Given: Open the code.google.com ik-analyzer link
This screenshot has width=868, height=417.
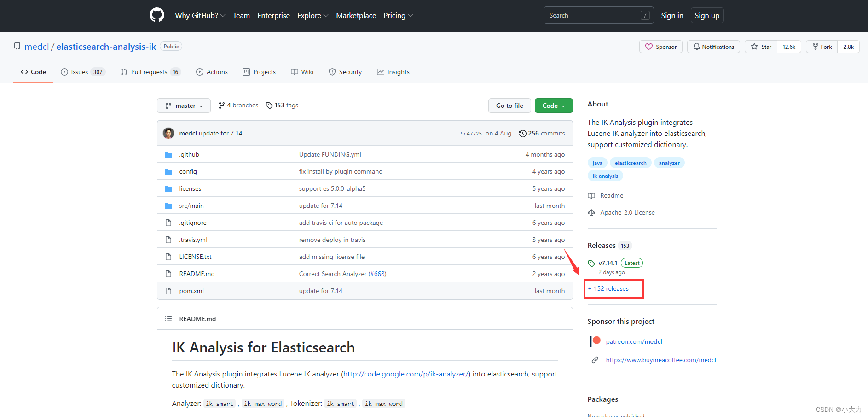Looking at the screenshot, I should click(405, 374).
